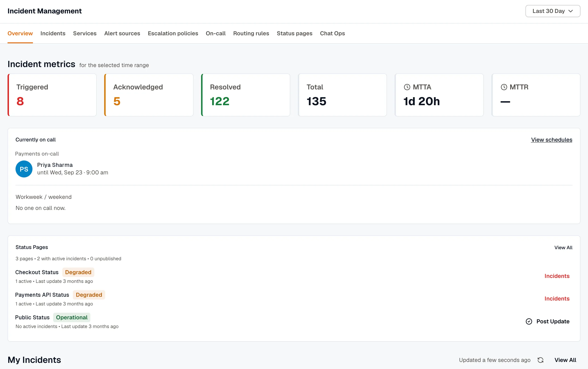Open the Checkout Status page entry
The height and width of the screenshot is (369, 588).
37,272
